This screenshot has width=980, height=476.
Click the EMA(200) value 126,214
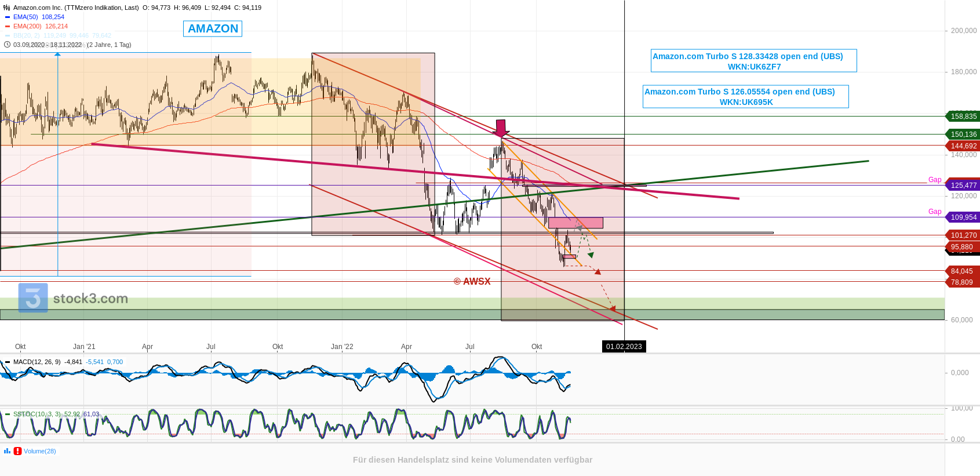click(x=56, y=27)
